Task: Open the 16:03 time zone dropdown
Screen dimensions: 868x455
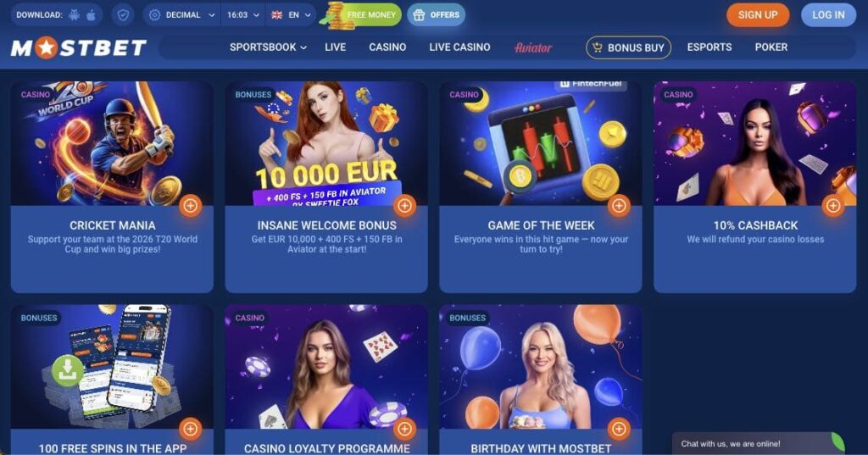Action: tap(243, 15)
